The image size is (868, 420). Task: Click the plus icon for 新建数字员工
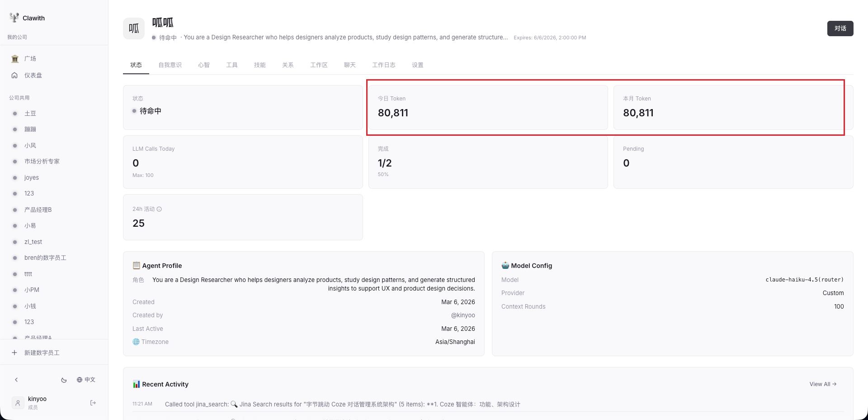(14, 353)
